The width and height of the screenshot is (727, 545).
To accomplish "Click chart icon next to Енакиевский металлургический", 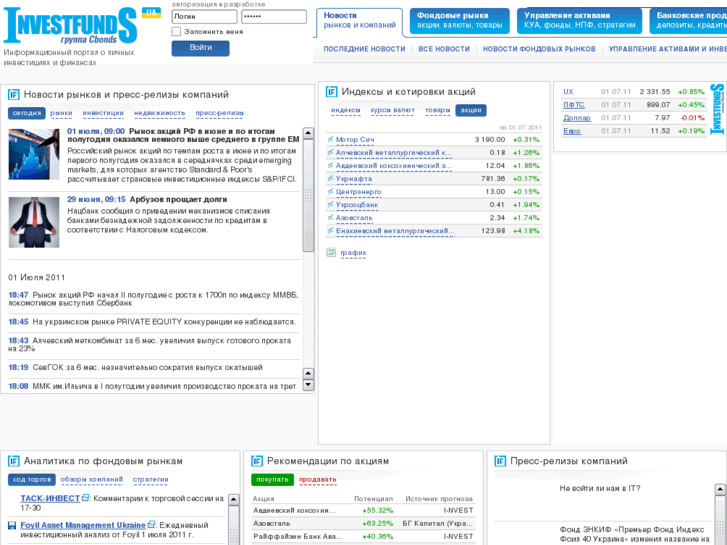I will click(x=330, y=230).
